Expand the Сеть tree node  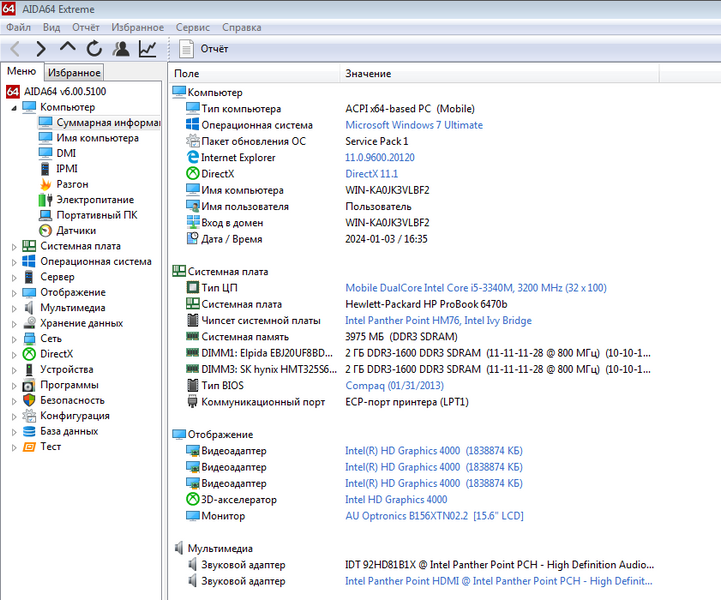coord(14,339)
